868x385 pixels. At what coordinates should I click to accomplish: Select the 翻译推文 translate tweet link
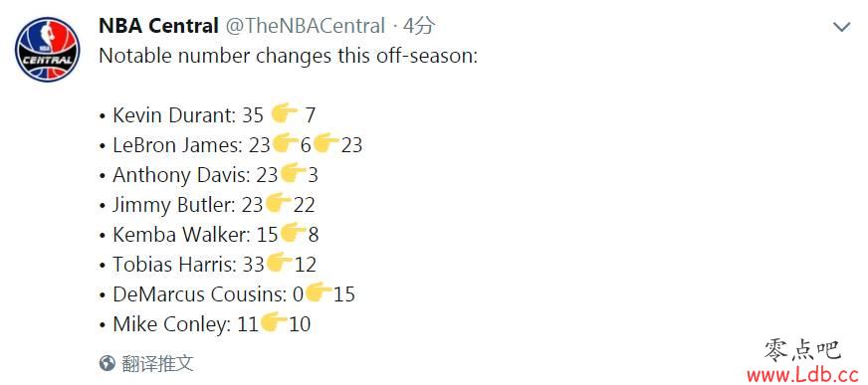pos(157,363)
